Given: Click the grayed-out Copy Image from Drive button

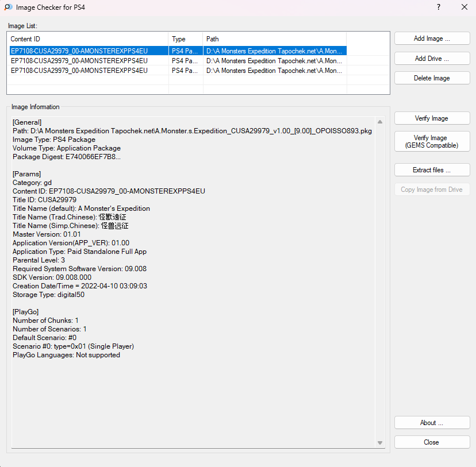Looking at the screenshot, I should click(432, 190).
